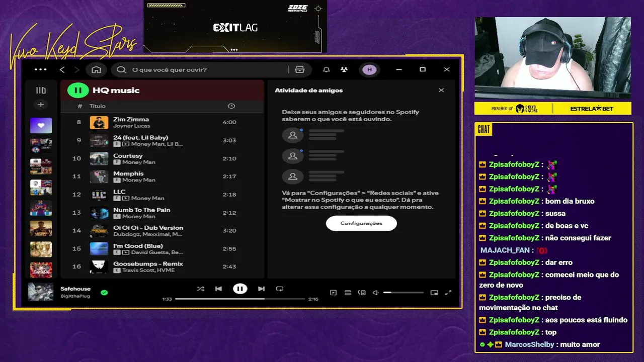
Task: Close the 'Atividade de amigos' panel
Action: point(441,90)
